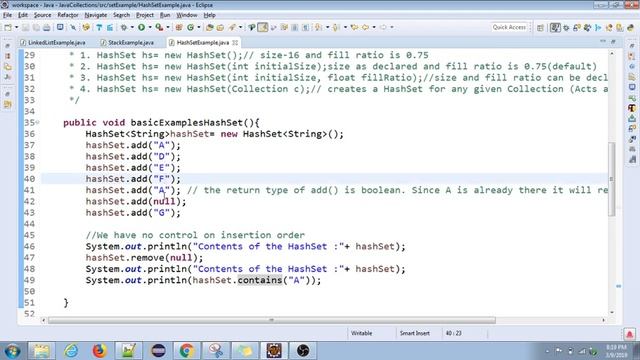The image size is (640, 360).
Task: Close the HashSetExample.java editor tab
Action: pyautogui.click(x=235, y=42)
